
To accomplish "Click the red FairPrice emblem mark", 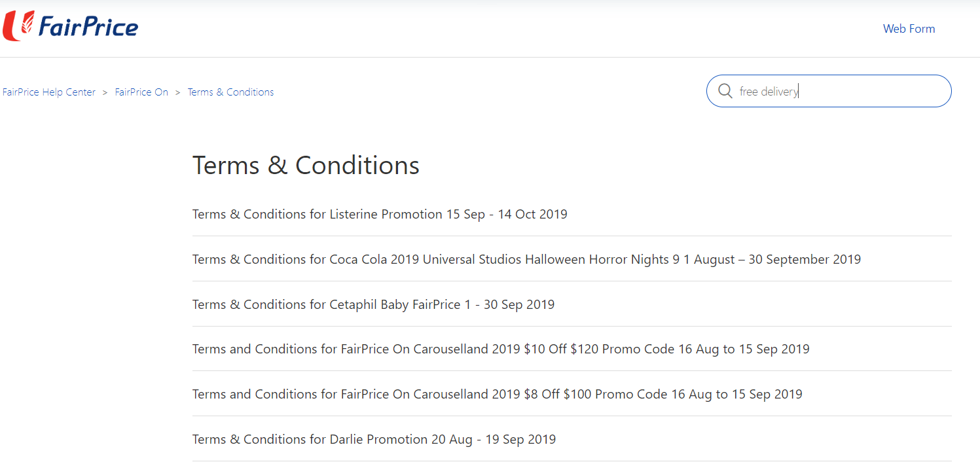I will click(x=18, y=26).
